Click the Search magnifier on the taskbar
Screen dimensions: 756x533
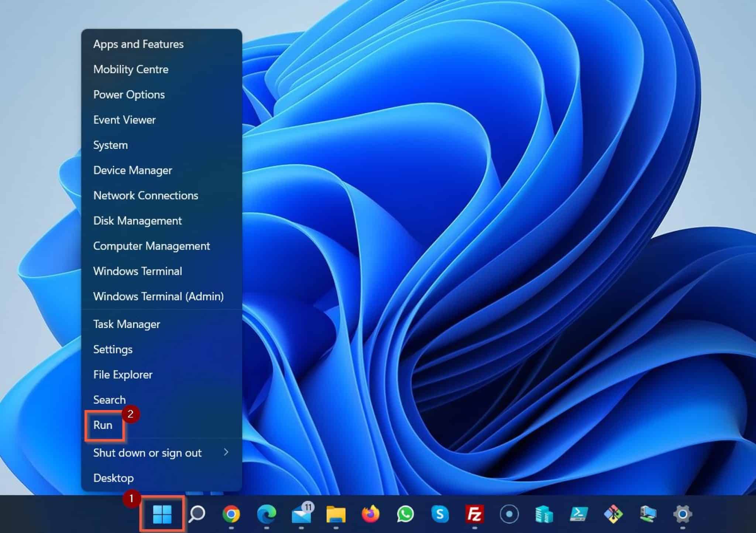[x=197, y=513]
